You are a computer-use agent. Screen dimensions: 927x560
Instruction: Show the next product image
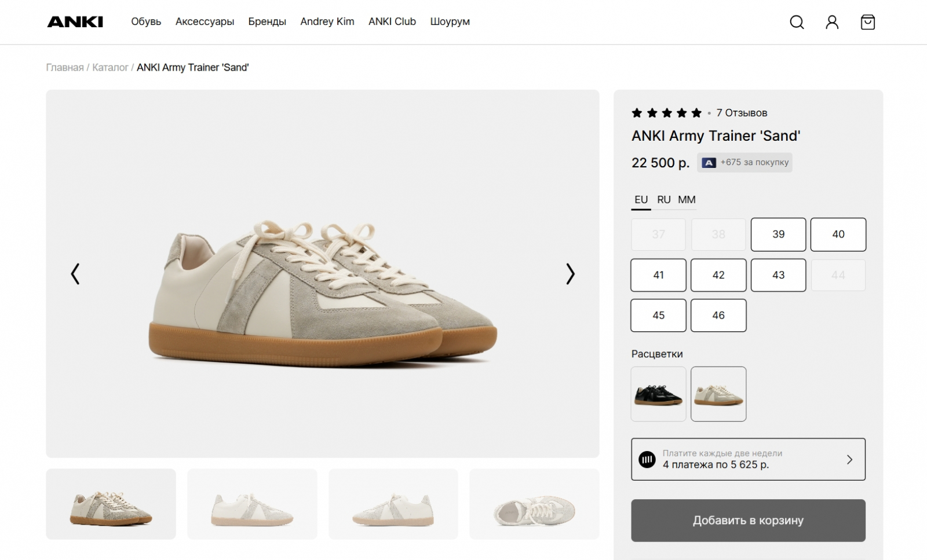570,274
